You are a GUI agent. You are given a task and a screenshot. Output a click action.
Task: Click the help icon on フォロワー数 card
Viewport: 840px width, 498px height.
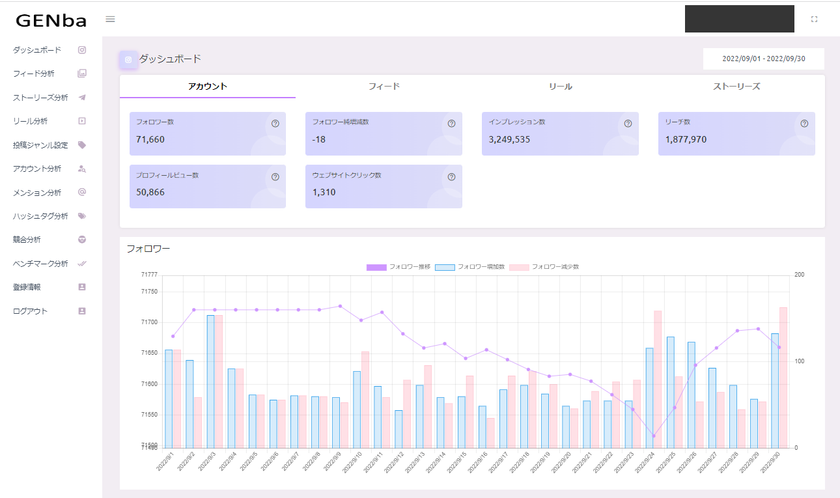274,124
